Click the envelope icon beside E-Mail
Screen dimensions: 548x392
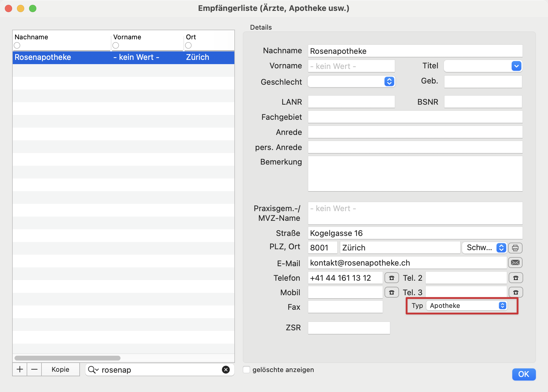click(x=515, y=263)
